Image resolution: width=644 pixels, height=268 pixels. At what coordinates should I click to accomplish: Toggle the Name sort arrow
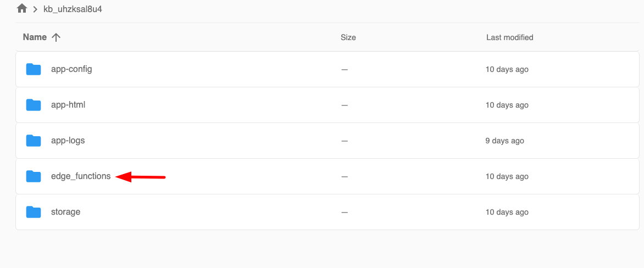click(x=55, y=37)
